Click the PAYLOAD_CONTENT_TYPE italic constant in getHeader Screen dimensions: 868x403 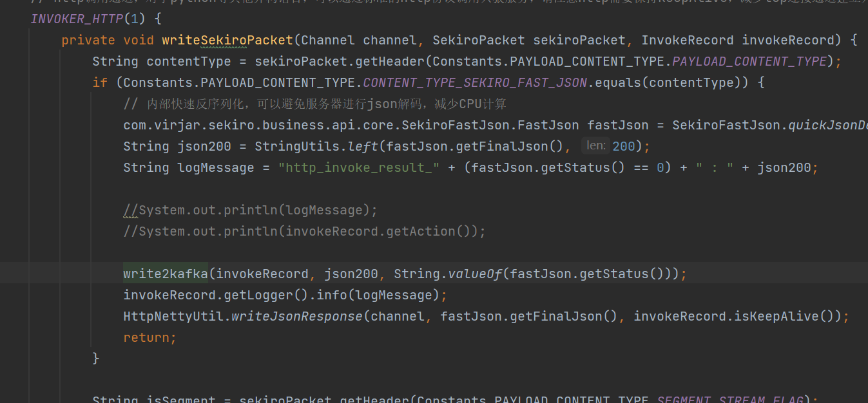point(749,61)
